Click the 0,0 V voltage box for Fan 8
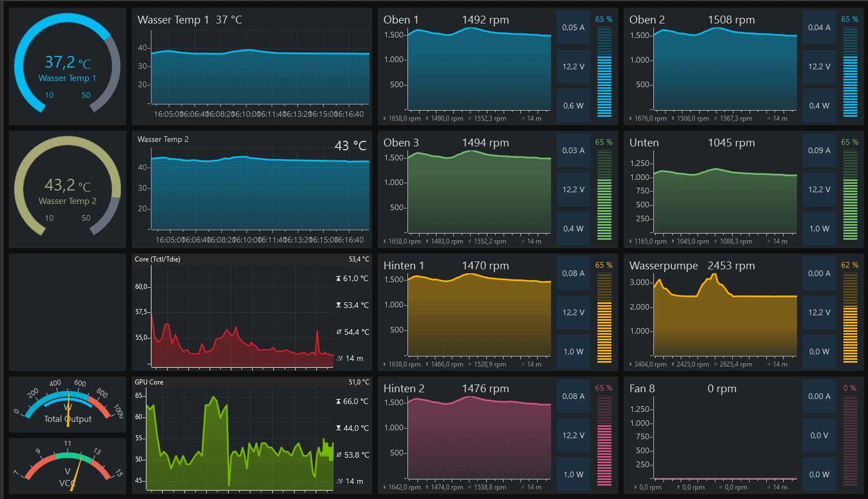868x499 pixels. (x=819, y=435)
